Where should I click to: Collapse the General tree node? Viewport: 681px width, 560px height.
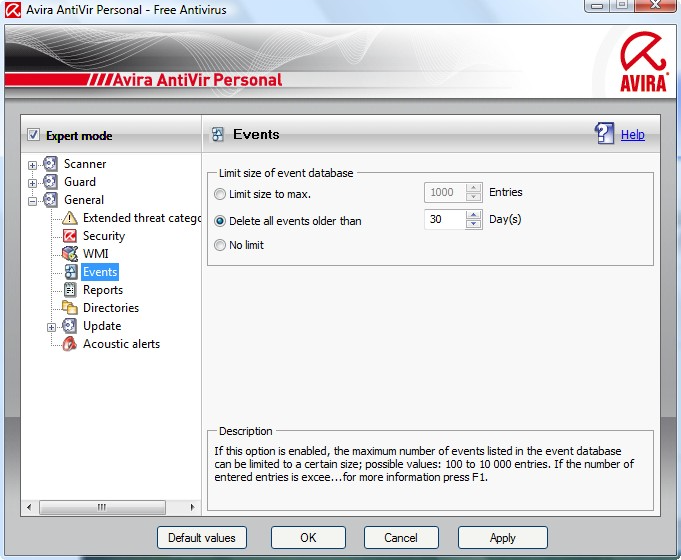[x=32, y=201]
